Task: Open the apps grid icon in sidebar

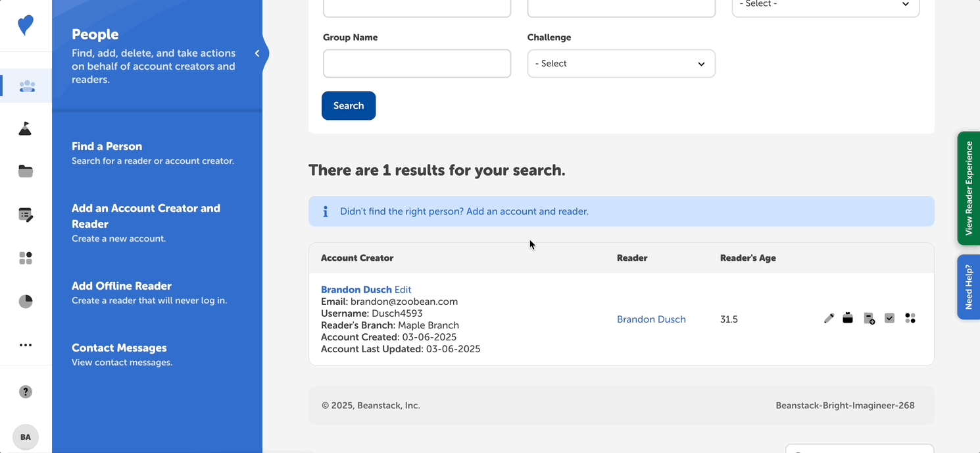Action: (x=26, y=258)
